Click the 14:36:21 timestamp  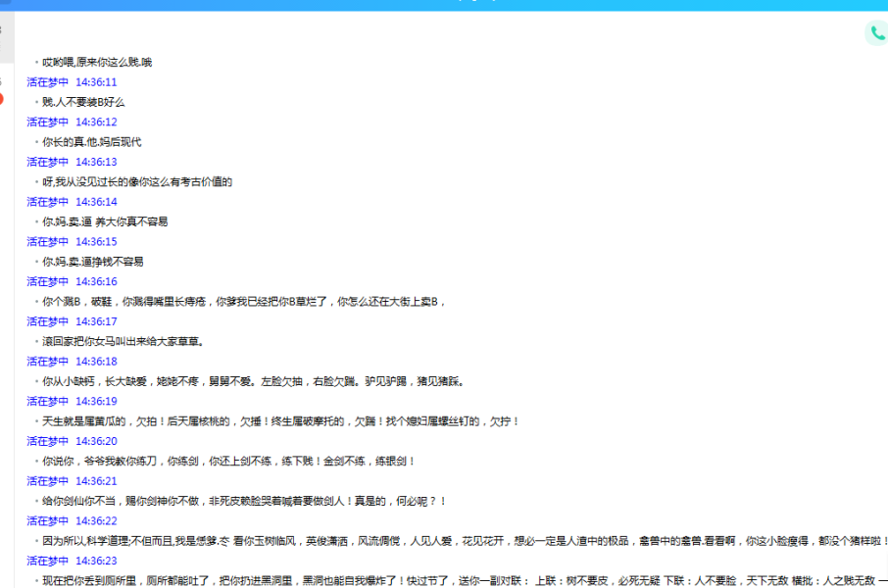96,481
